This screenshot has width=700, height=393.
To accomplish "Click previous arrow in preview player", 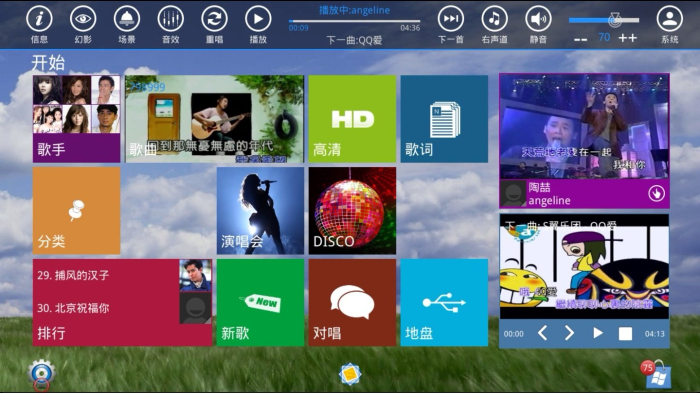I will click(x=542, y=333).
